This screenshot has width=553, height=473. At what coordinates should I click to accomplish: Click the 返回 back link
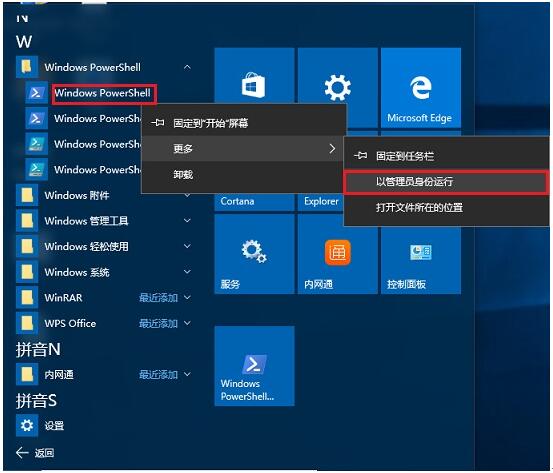pos(44,453)
